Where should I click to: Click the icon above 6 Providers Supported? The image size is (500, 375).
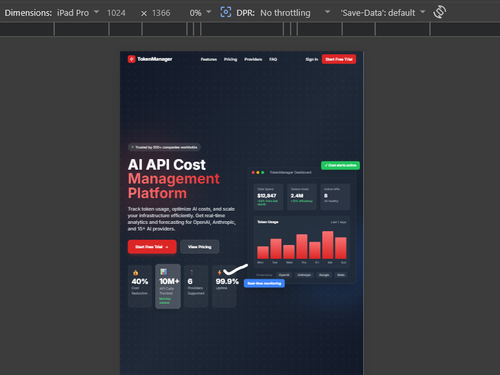click(x=191, y=273)
